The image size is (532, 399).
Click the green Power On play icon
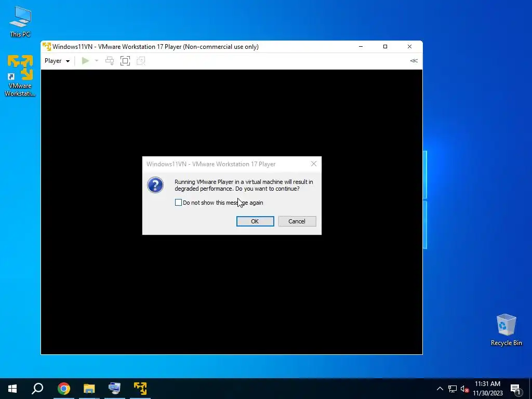tap(85, 61)
